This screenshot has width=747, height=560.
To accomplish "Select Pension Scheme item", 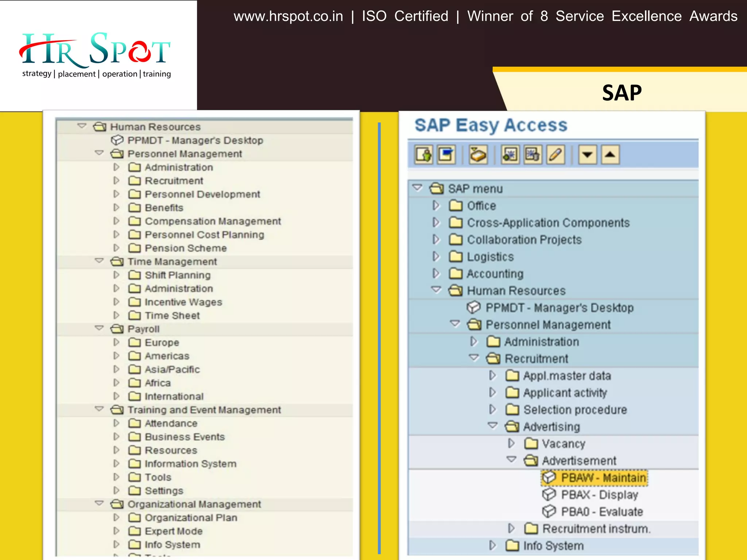I will pyautogui.click(x=186, y=248).
